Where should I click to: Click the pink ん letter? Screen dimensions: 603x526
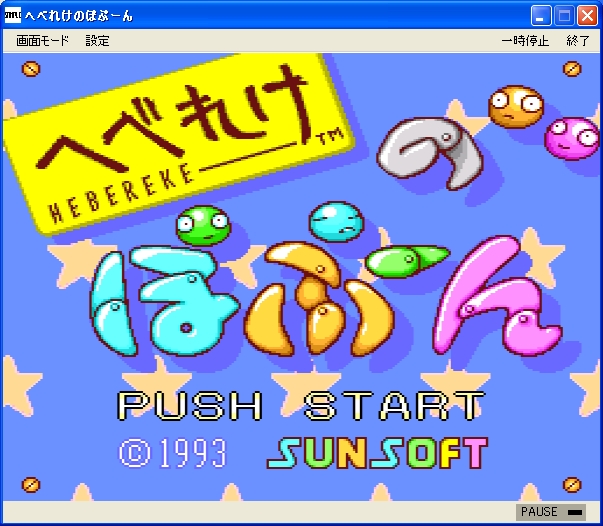(497, 296)
